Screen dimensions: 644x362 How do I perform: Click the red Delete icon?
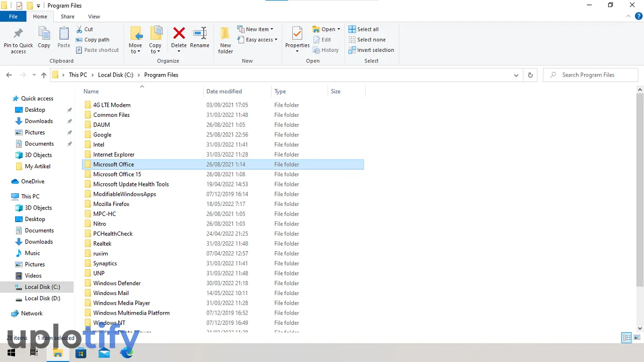[x=179, y=33]
